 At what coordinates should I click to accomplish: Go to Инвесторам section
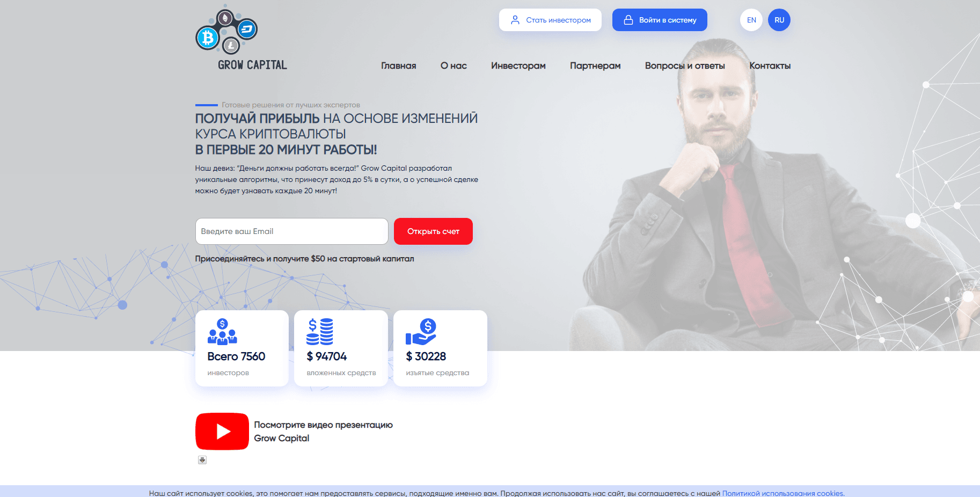tap(518, 65)
